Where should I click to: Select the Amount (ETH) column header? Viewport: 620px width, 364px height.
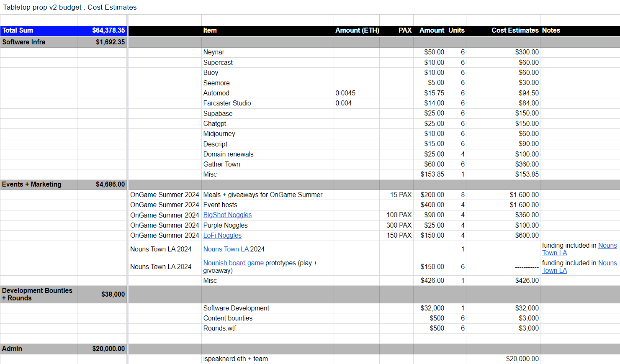(x=357, y=31)
